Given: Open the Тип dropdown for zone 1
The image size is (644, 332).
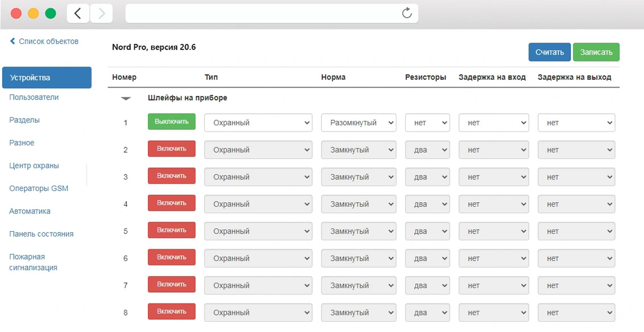Looking at the screenshot, I should coord(258,123).
